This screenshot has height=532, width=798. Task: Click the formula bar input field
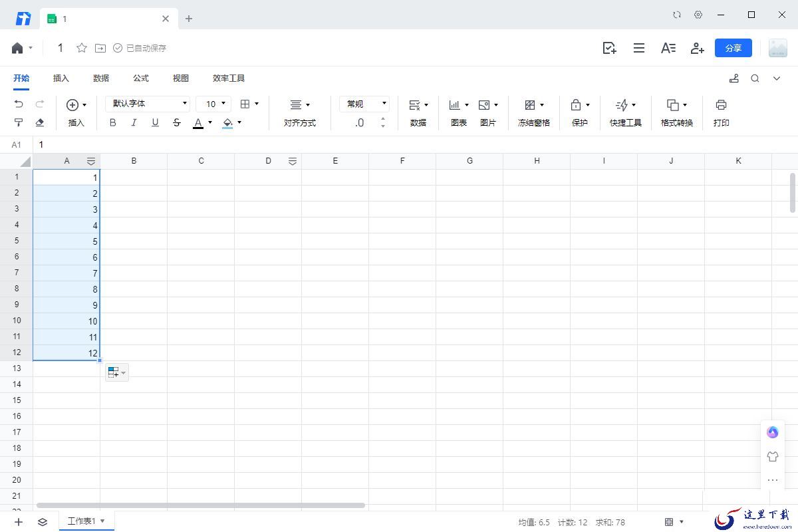[x=399, y=144]
